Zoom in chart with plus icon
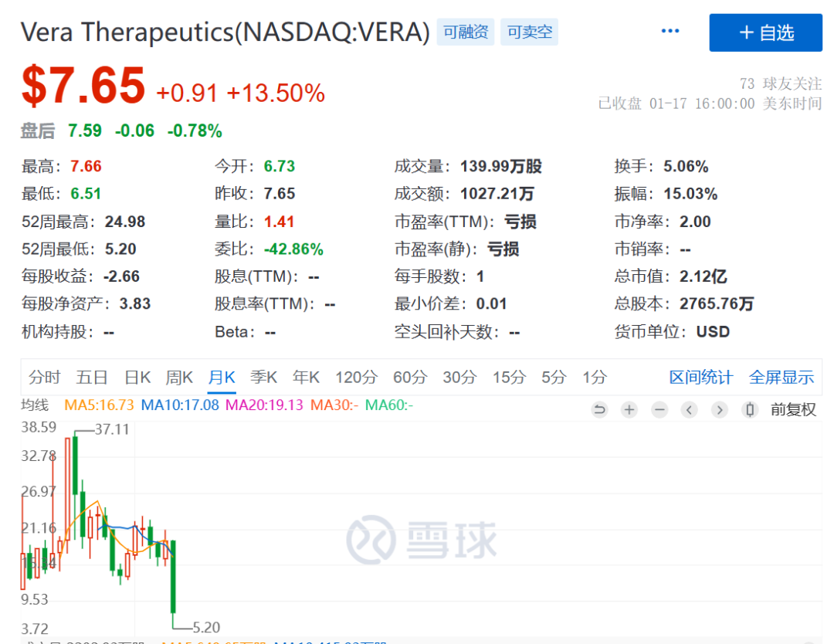 coord(629,409)
